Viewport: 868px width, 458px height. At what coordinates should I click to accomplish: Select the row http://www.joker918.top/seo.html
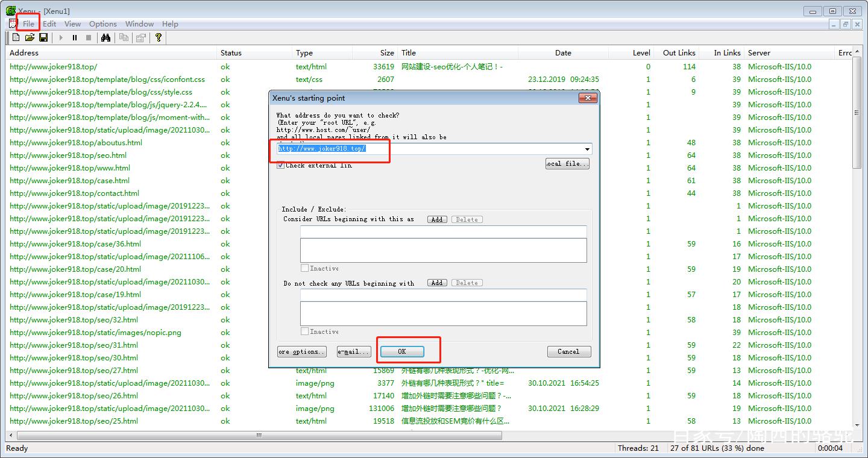point(68,155)
